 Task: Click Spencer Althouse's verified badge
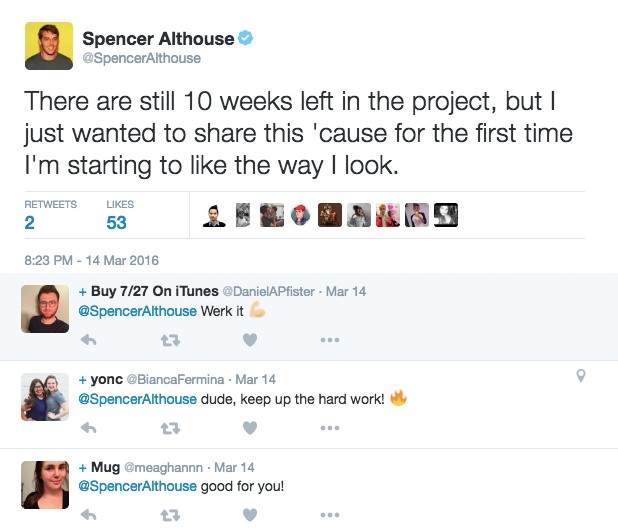click(x=245, y=39)
